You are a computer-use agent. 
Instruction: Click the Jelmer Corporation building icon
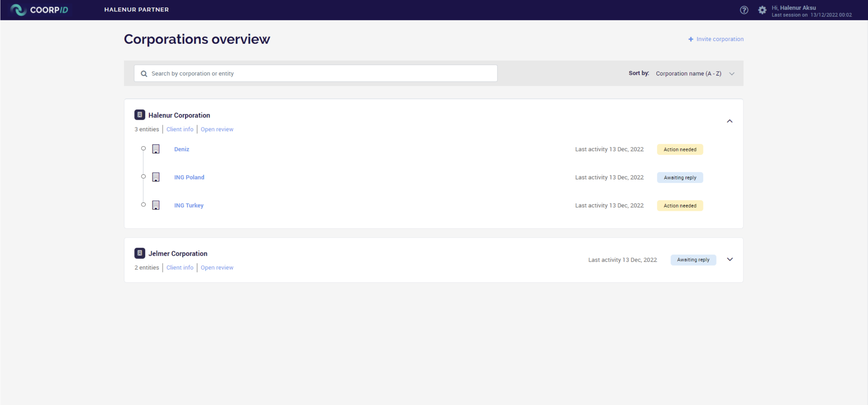click(x=140, y=253)
